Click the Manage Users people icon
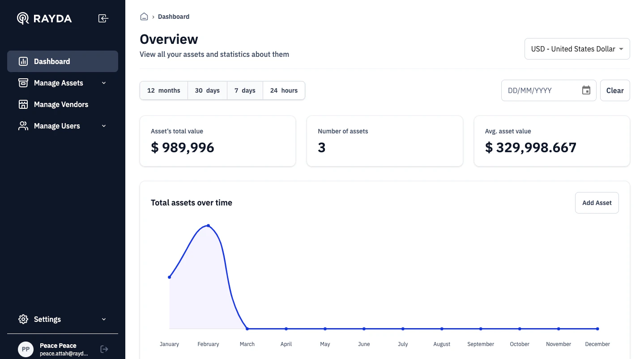 coord(23,126)
